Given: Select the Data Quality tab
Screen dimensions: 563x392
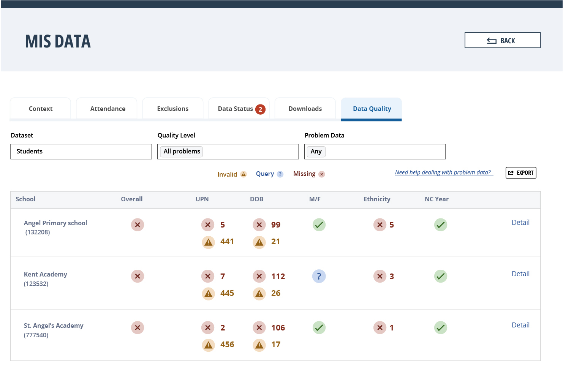Looking at the screenshot, I should [x=372, y=109].
